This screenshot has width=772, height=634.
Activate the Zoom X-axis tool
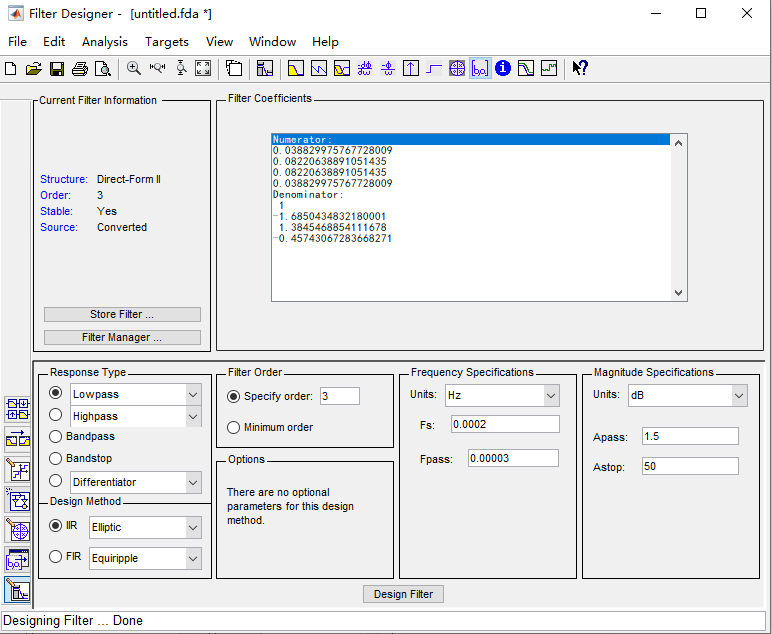[x=158, y=68]
